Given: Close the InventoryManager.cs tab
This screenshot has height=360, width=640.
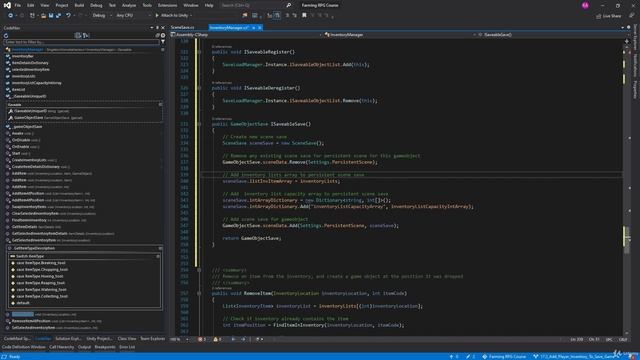Looking at the screenshot, I should point(260,28).
